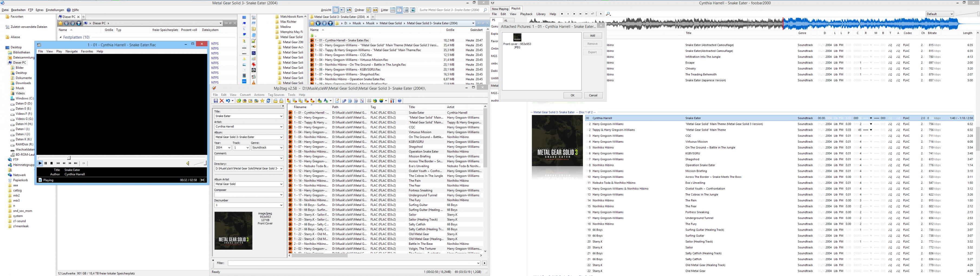Undo last change in Mp3tag toolbar

[228, 101]
